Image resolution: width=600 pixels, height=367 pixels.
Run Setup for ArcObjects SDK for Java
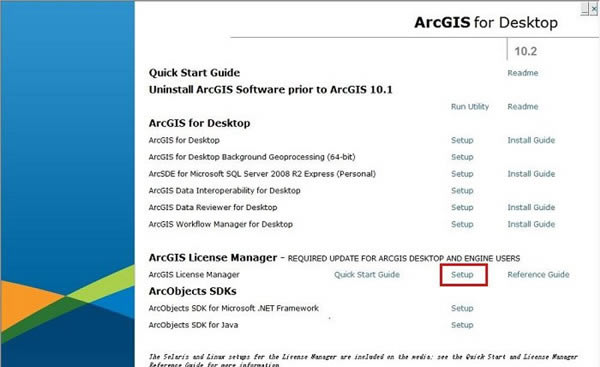462,325
